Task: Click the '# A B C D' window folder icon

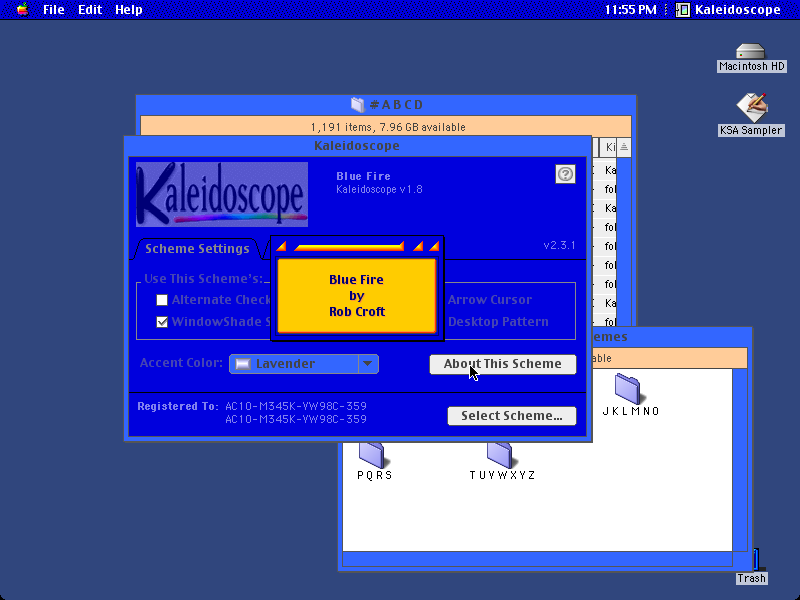Action: [358, 105]
